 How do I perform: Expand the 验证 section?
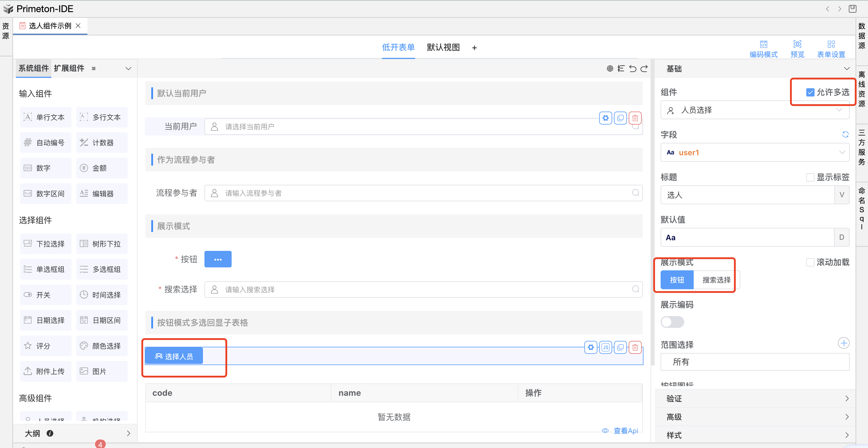coord(755,399)
